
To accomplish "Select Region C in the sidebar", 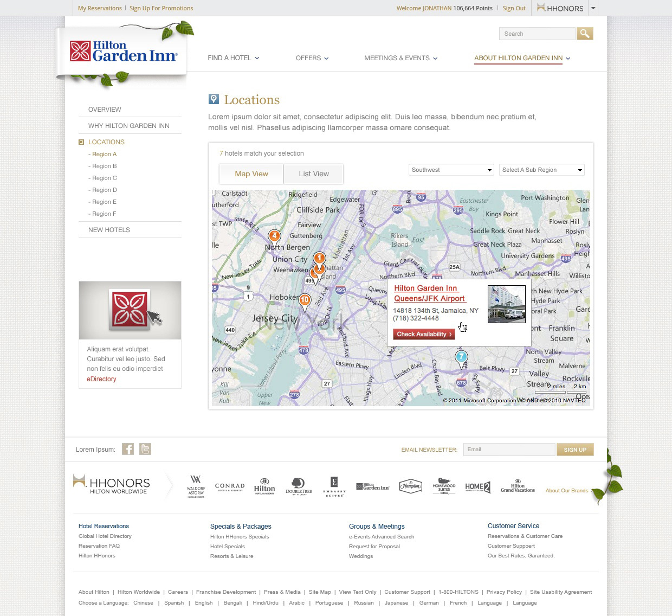I will 103,178.
